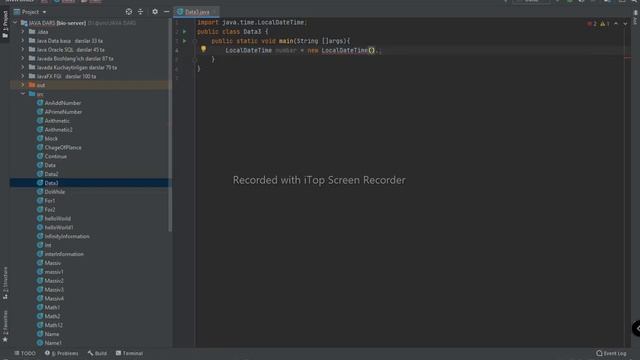
Task: Open the Data class
Action: coord(46,165)
